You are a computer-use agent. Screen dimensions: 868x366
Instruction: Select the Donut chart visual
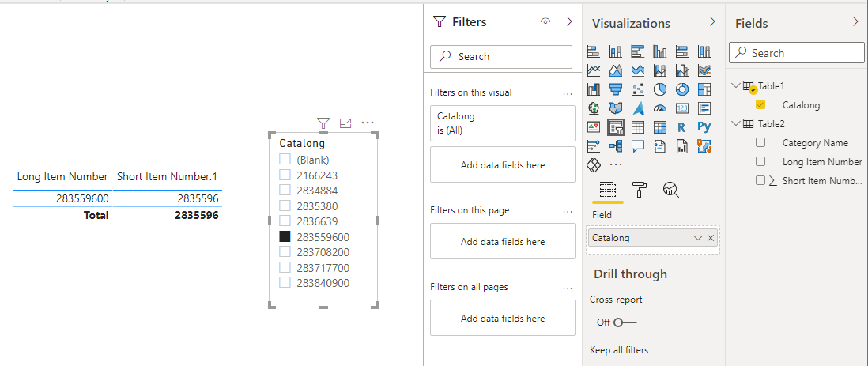(x=682, y=89)
